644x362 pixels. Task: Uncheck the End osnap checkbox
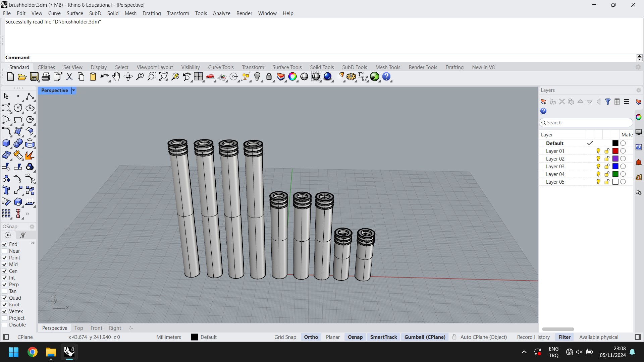coord(4,244)
